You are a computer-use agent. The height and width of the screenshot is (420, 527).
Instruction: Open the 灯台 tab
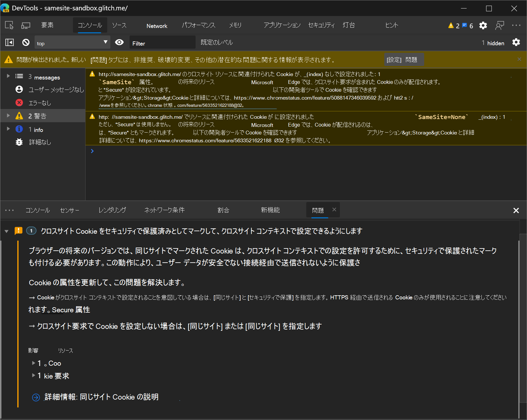tap(349, 25)
